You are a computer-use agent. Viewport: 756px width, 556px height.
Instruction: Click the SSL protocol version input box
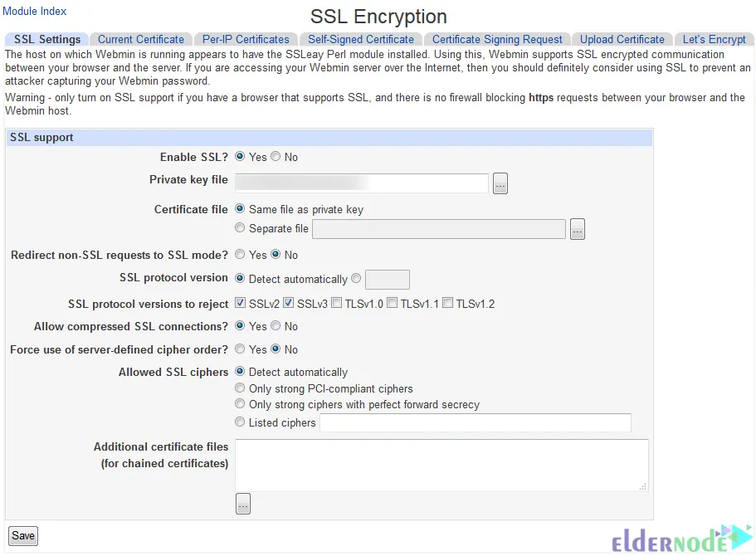coord(387,279)
